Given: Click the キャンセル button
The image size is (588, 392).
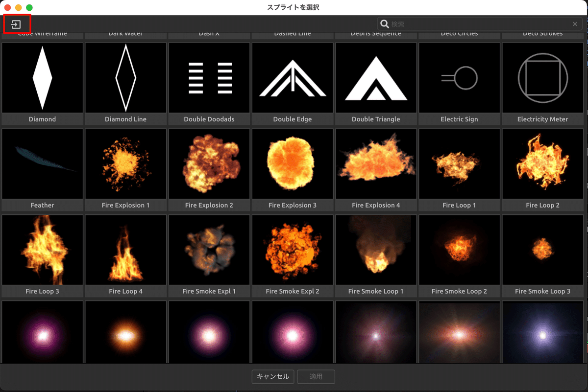Looking at the screenshot, I should click(272, 377).
